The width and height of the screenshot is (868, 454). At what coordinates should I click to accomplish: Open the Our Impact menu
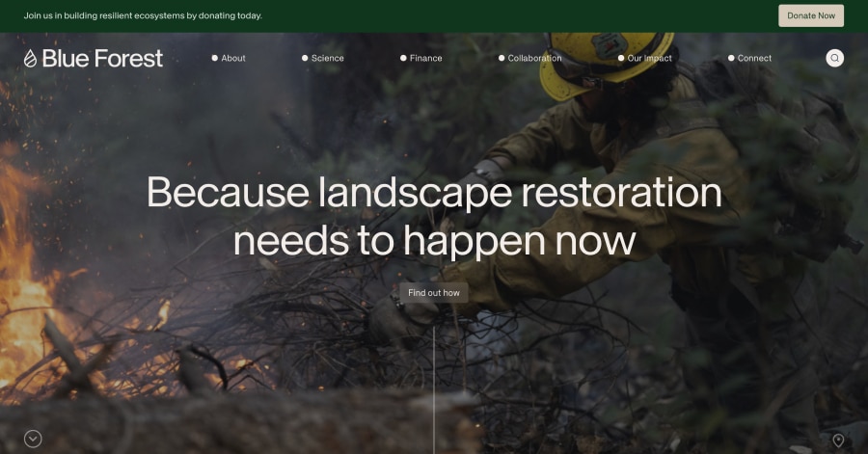pyautogui.click(x=645, y=58)
